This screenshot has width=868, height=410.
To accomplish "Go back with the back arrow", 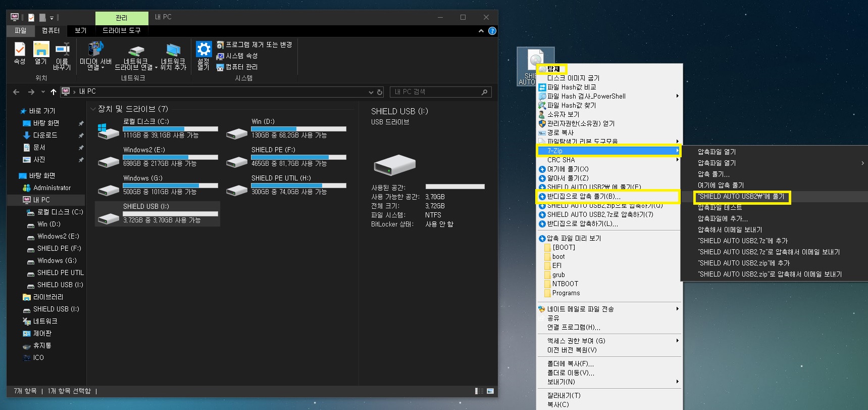I will click(x=16, y=92).
